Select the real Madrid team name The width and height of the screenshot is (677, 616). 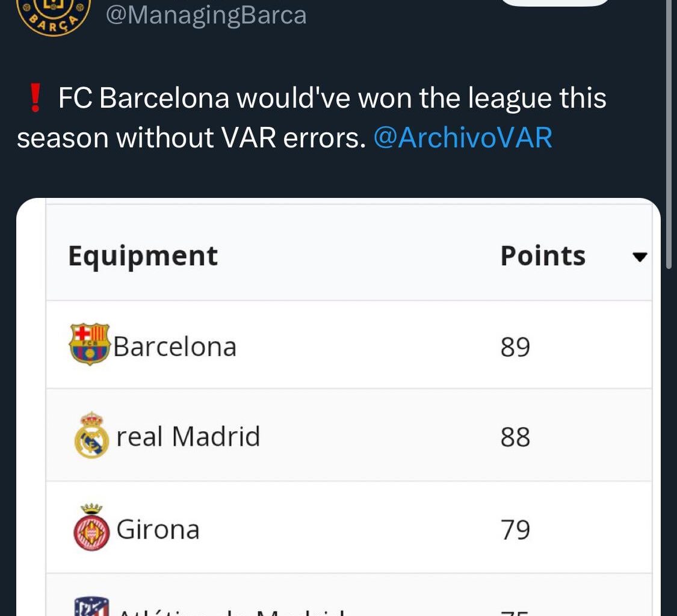point(188,436)
